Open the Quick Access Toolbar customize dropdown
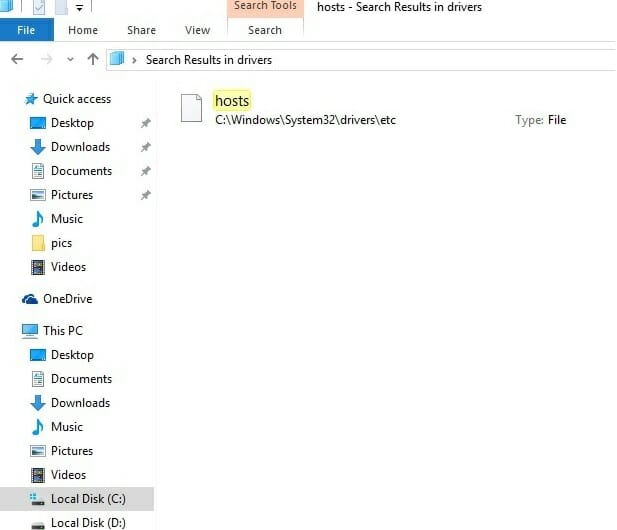Screen dimensions: 617x530 point(79,8)
